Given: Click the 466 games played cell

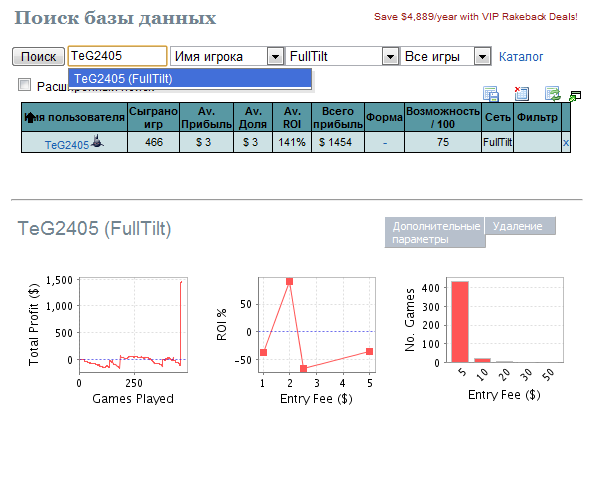Looking at the screenshot, I should pos(153,142).
